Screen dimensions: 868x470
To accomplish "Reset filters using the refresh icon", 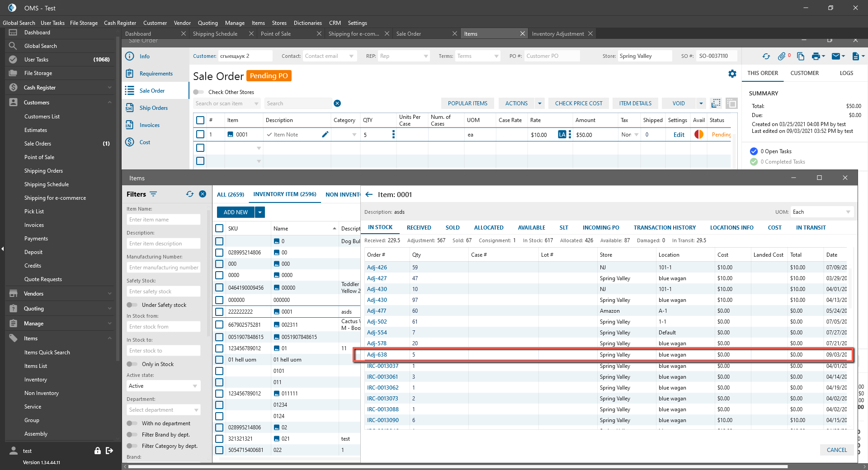I will [x=190, y=194].
